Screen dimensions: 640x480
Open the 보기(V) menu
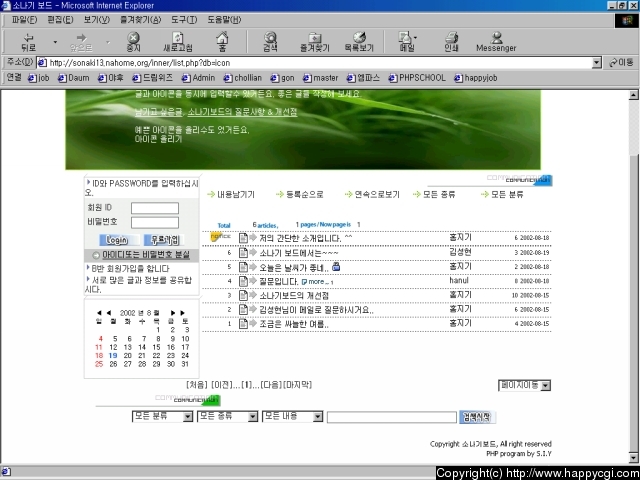96,20
